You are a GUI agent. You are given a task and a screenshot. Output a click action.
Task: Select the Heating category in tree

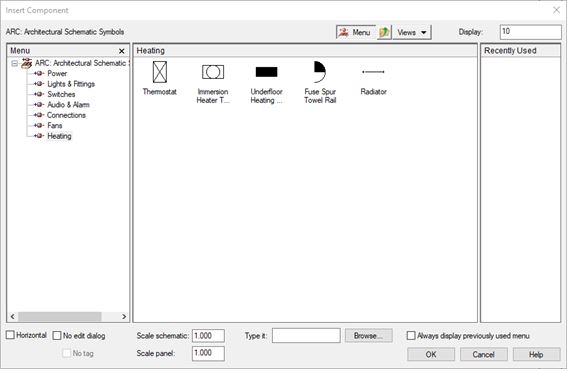click(59, 136)
